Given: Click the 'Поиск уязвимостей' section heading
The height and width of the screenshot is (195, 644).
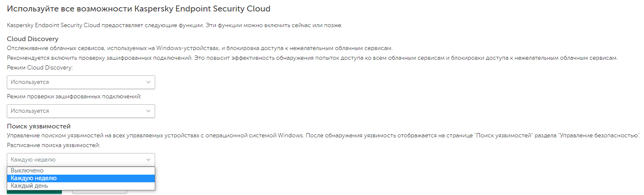Looking at the screenshot, I should [39, 126].
